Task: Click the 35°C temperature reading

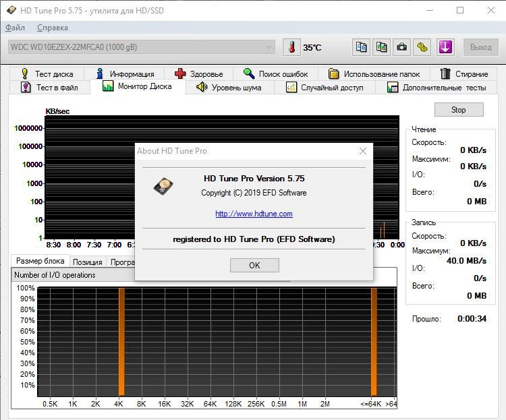Action: click(x=312, y=48)
